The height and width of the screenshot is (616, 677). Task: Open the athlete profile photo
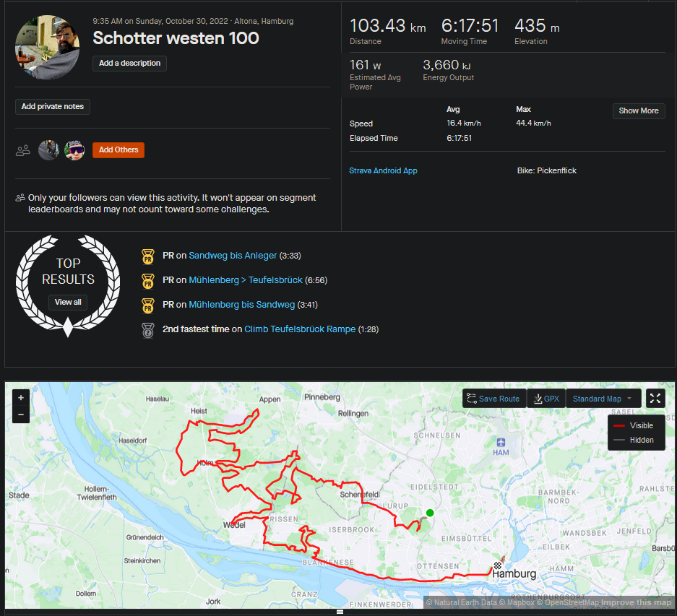click(47, 47)
